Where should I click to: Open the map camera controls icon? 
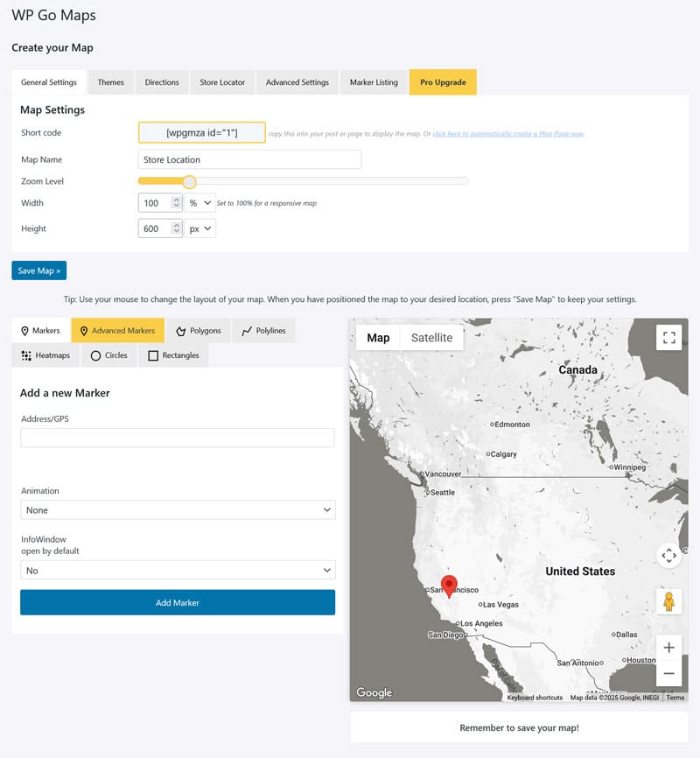click(x=669, y=556)
